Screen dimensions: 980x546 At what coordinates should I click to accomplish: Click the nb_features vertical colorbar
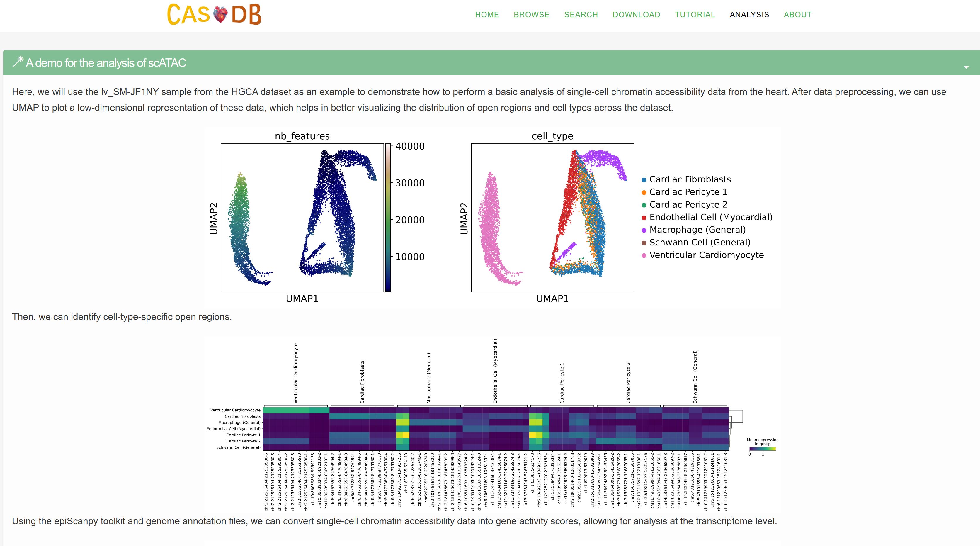(x=388, y=217)
